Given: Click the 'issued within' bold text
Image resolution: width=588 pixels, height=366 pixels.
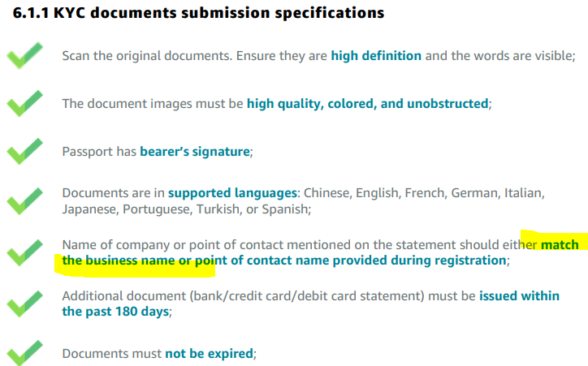Looking at the screenshot, I should [520, 296].
